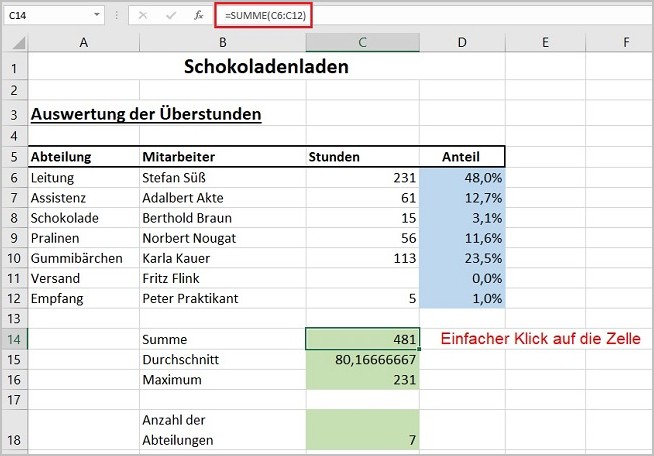Select the cell 'Leitung'

pos(83,178)
